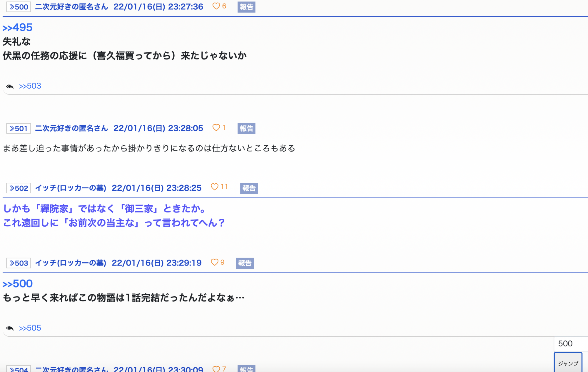Click reply arrow icon under post 500
Viewport: 588px width, 372px height.
pos(10,86)
